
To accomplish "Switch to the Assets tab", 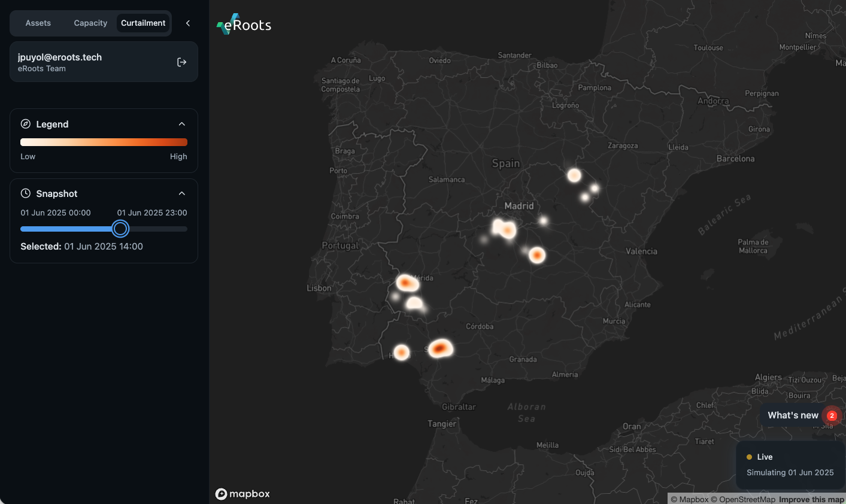I will [x=38, y=23].
